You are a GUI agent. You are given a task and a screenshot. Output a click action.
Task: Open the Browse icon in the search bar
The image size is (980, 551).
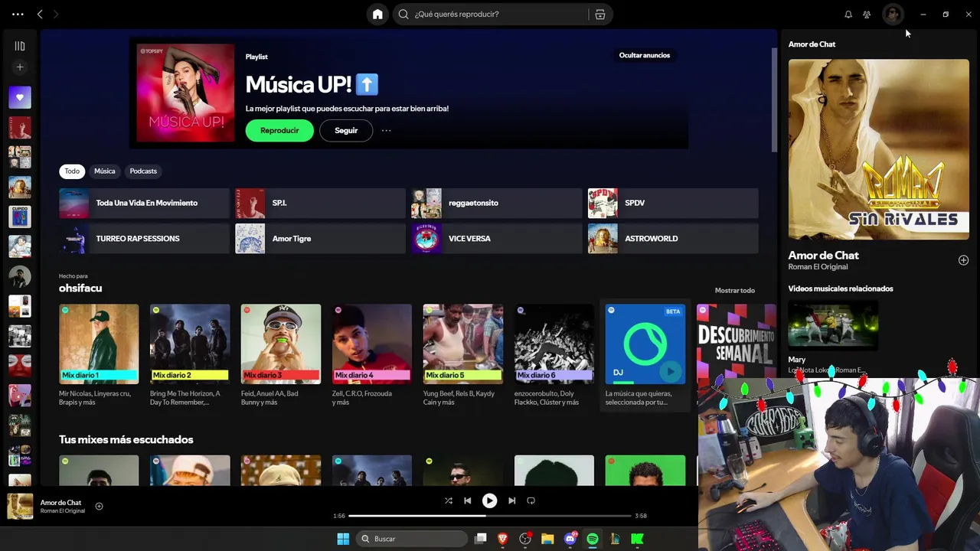(600, 14)
